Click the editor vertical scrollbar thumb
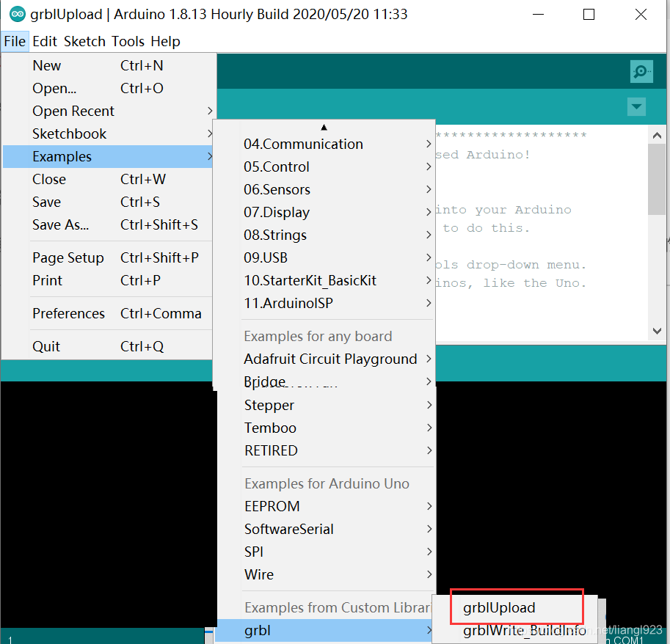The height and width of the screenshot is (644, 670). point(657,180)
